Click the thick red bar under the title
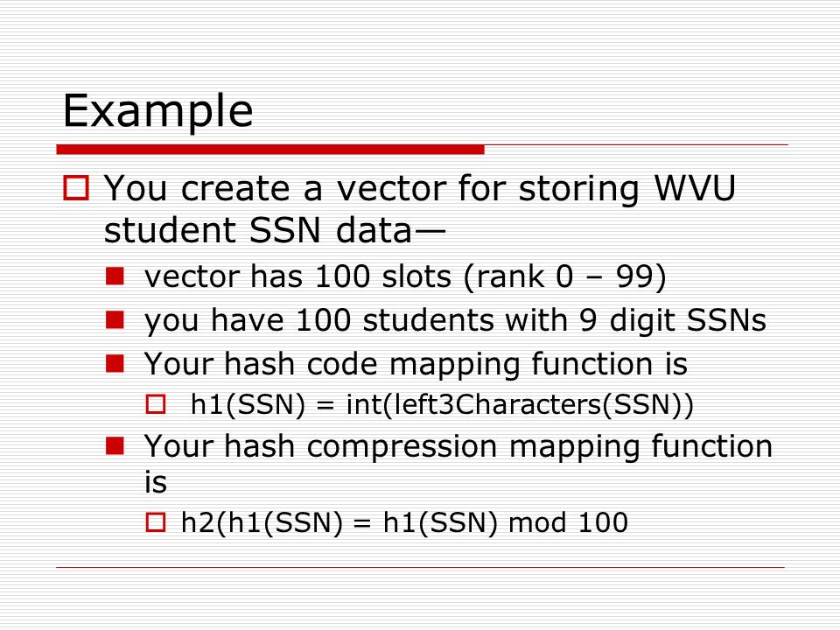Screen dimensions: 840x630 pos(270,150)
